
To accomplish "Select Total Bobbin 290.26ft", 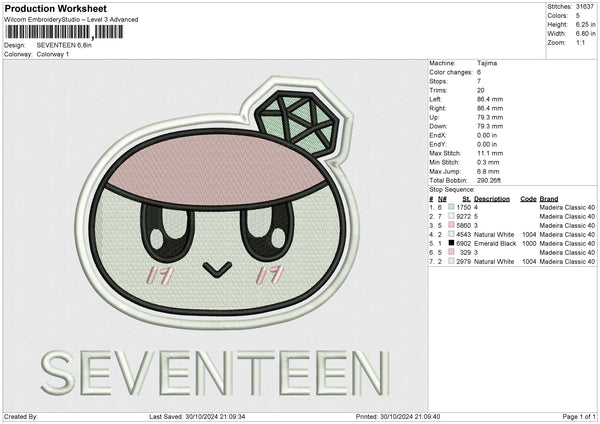I will pyautogui.click(x=489, y=180).
